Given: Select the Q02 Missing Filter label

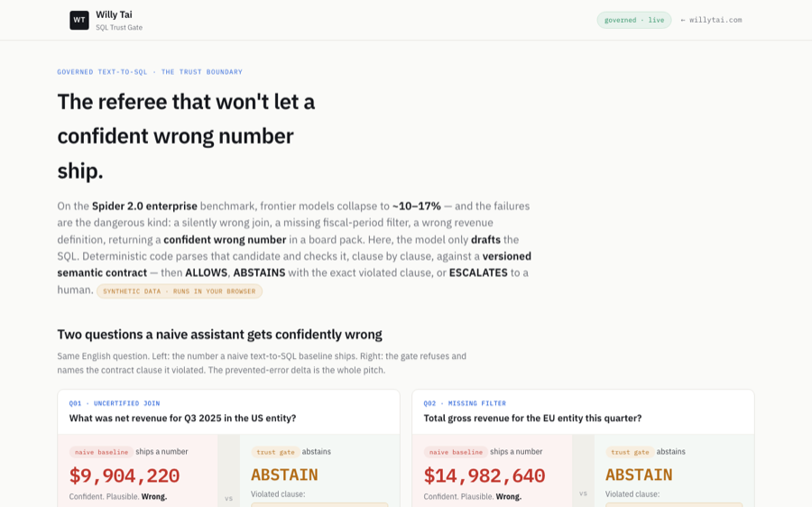Looking at the screenshot, I should (x=465, y=403).
